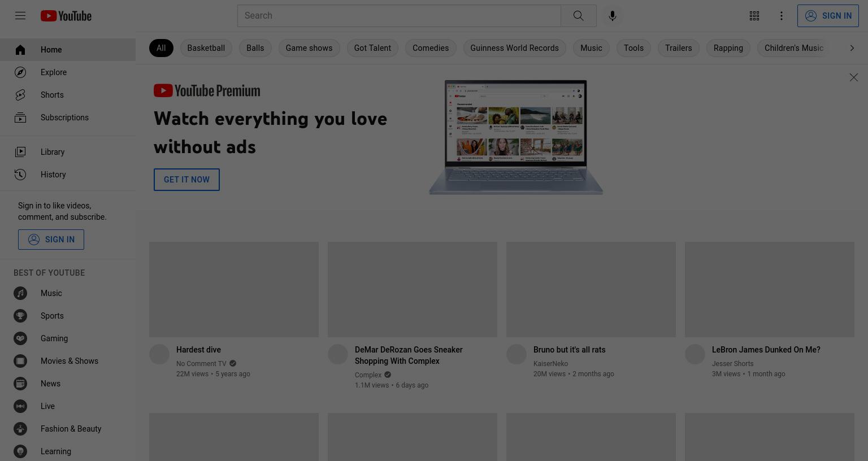The height and width of the screenshot is (461, 868).
Task: Show more category chips with right arrow
Action: point(852,48)
